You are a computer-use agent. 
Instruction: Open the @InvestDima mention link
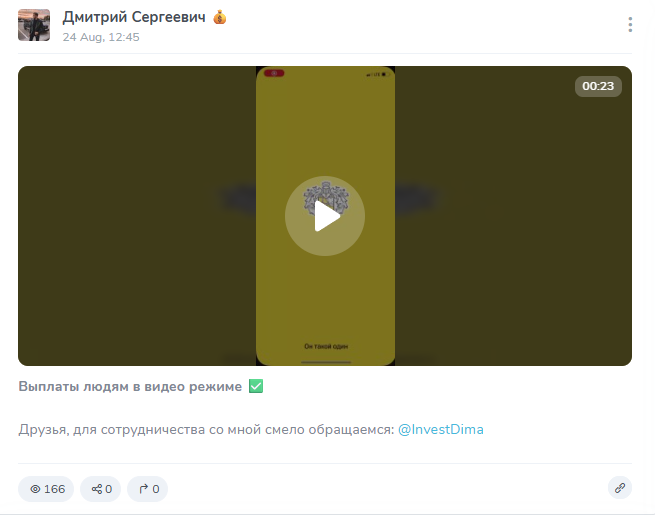[441, 429]
